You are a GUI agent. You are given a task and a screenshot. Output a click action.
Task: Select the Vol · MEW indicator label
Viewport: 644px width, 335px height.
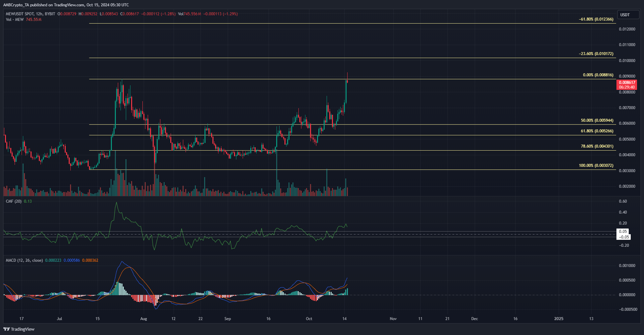15,20
